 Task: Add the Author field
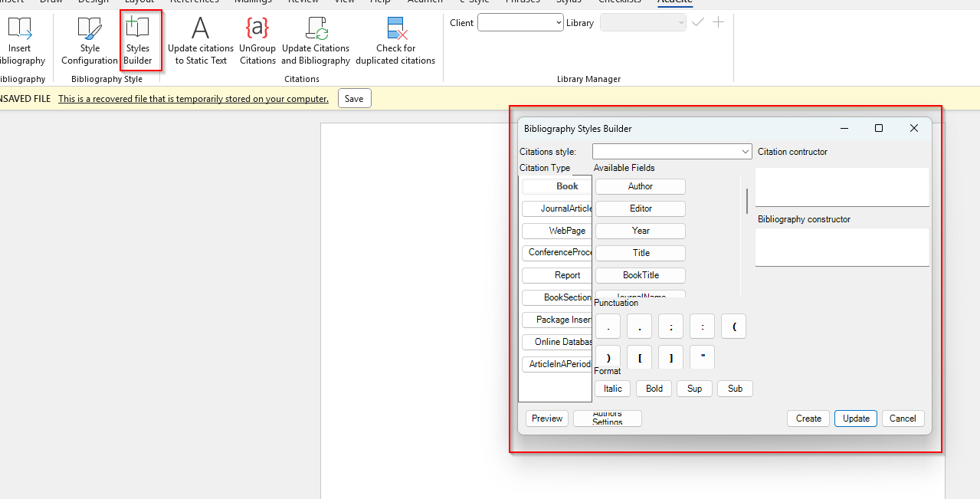[641, 186]
